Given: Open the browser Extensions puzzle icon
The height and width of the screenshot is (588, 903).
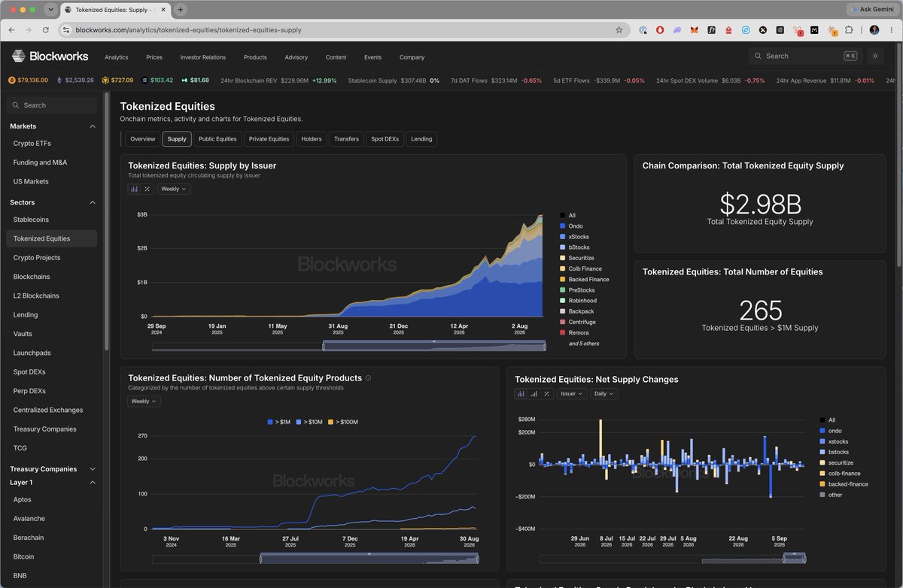Looking at the screenshot, I should 850,30.
